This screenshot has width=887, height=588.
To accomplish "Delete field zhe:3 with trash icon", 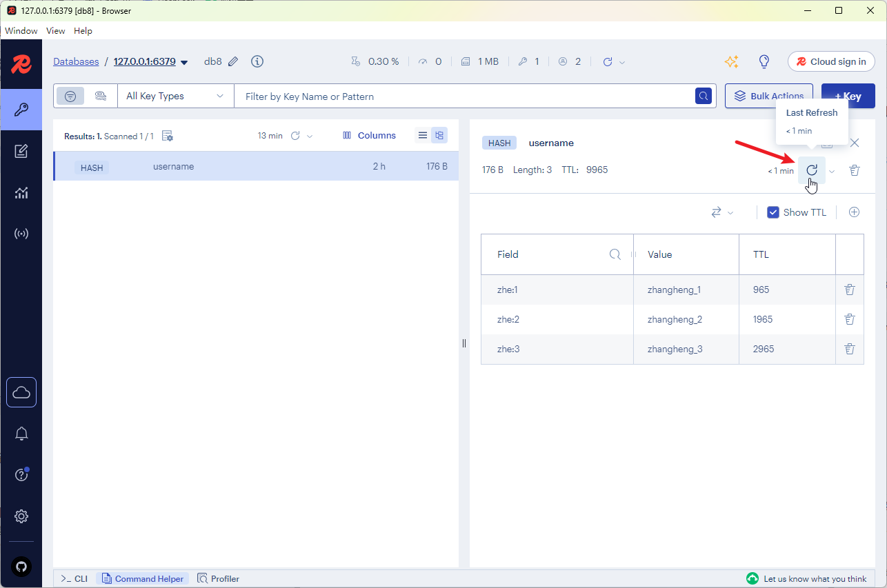I will (850, 349).
